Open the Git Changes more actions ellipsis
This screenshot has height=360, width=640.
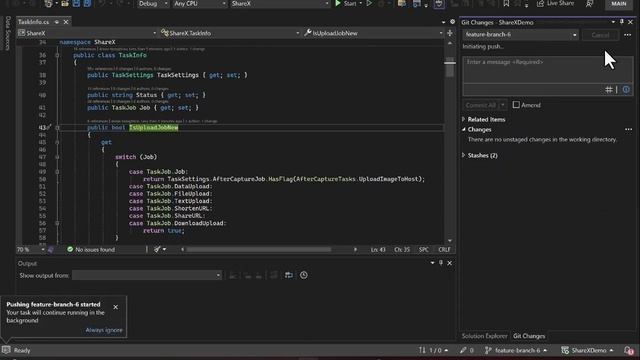click(628, 35)
